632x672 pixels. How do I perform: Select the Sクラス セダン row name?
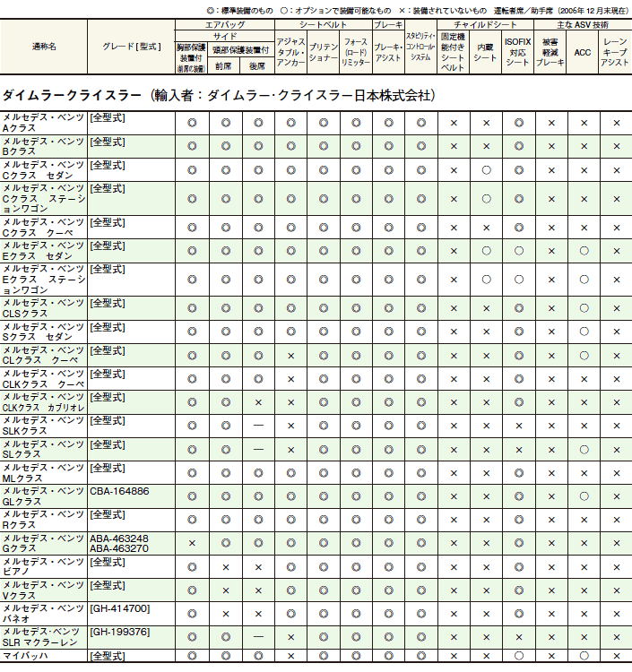click(43, 332)
